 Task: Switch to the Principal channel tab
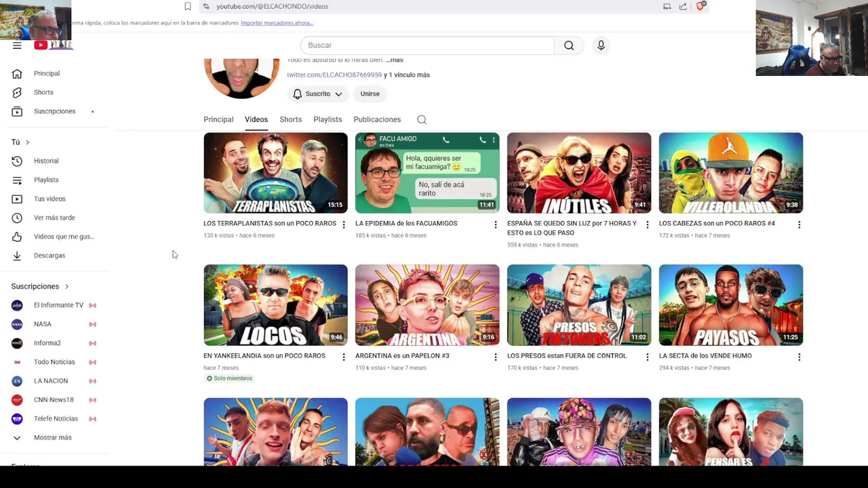point(218,120)
